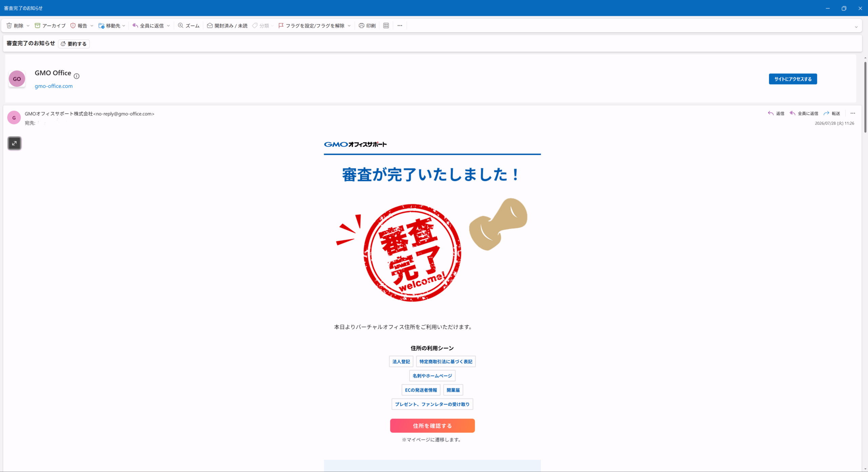Collapse the ribbon with the right-edge chevron
This screenshot has height=472, width=868.
click(856, 27)
